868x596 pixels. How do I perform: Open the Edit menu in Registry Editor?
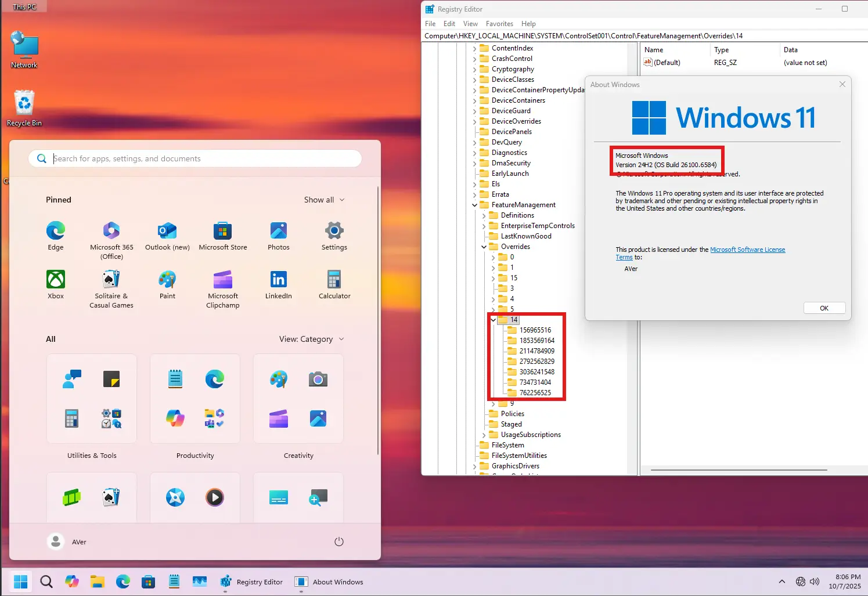point(449,24)
